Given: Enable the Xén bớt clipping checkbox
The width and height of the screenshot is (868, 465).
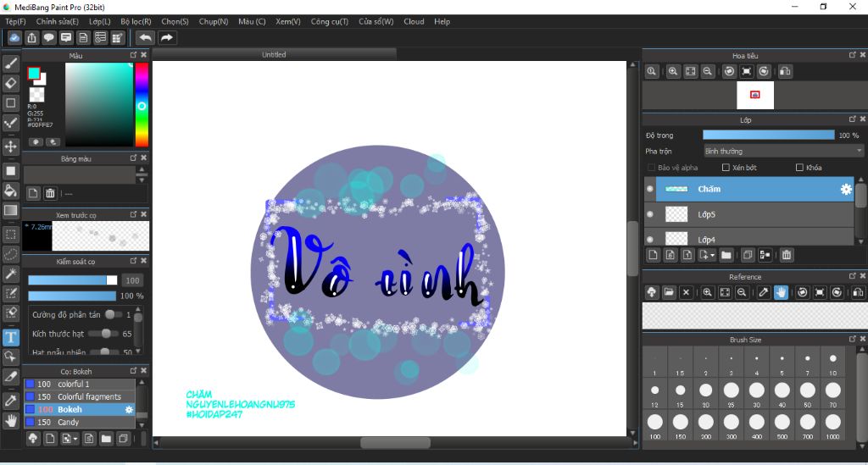Looking at the screenshot, I should coord(726,168).
